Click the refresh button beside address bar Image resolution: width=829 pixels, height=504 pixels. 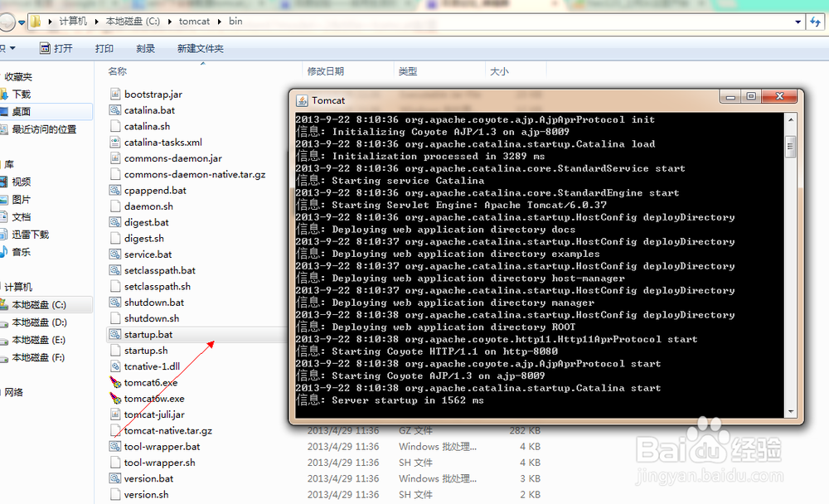click(x=816, y=22)
